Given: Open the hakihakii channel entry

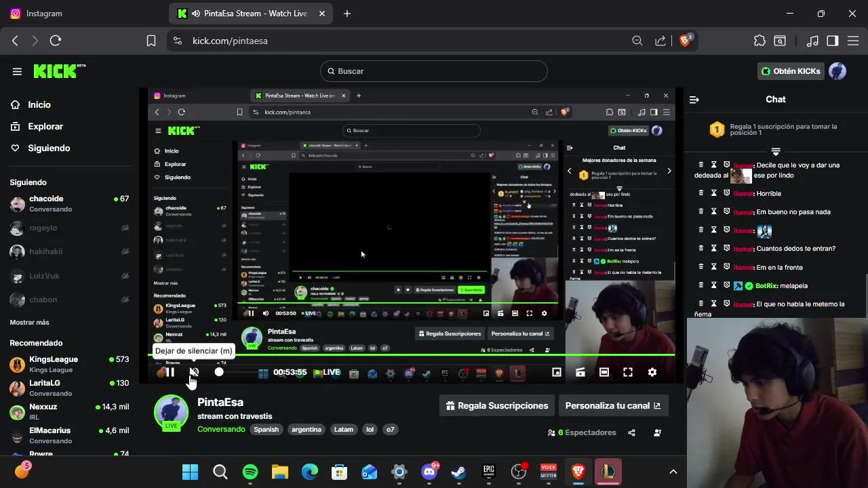Looking at the screenshot, I should [x=69, y=251].
